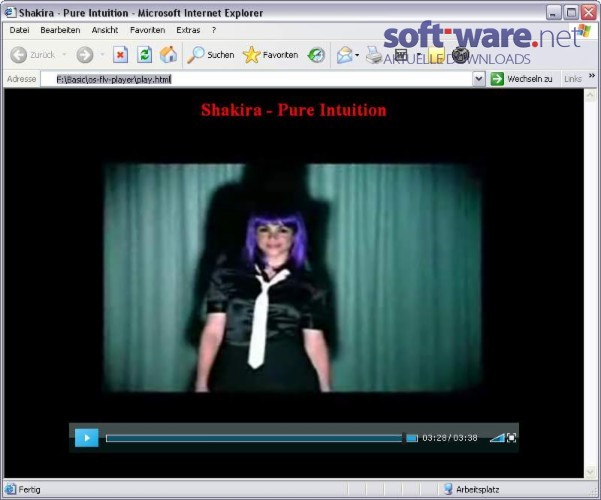601x500 pixels.
Task: Maximize the Internet Explorer window
Action: pos(571,13)
